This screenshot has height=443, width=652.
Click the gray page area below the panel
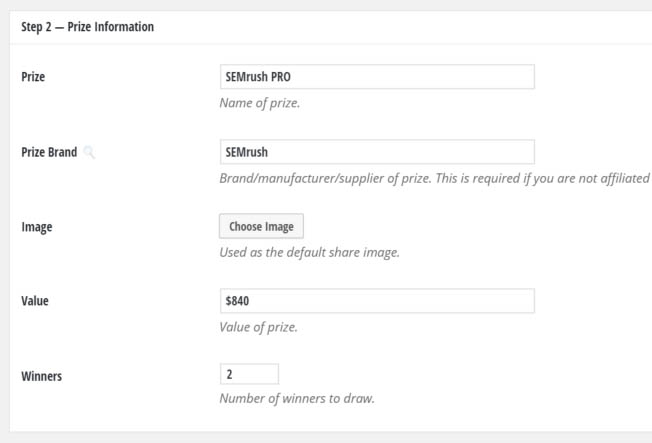pyautogui.click(x=326, y=437)
